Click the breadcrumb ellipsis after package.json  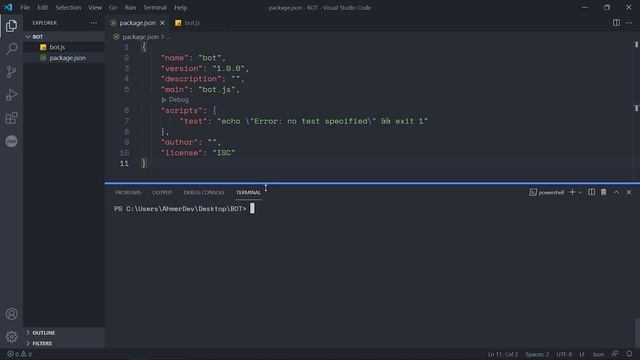(x=169, y=37)
